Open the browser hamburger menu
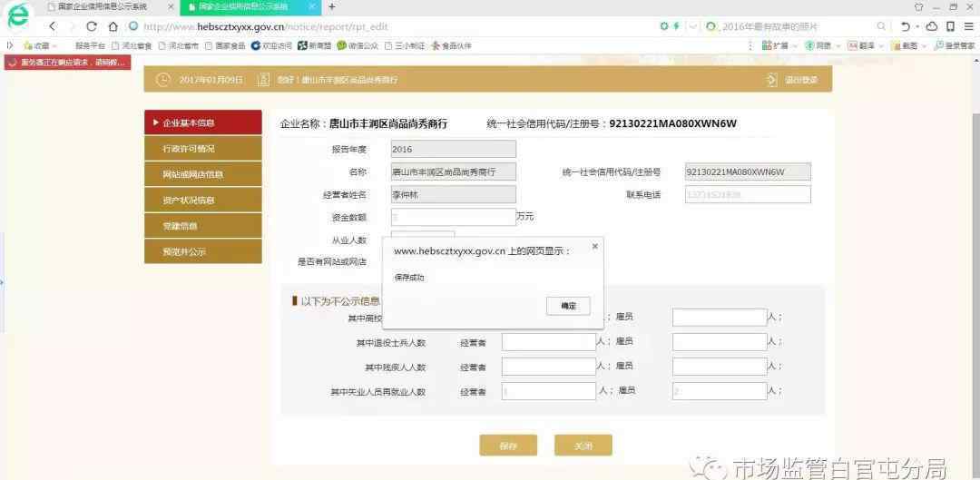 click(969, 26)
